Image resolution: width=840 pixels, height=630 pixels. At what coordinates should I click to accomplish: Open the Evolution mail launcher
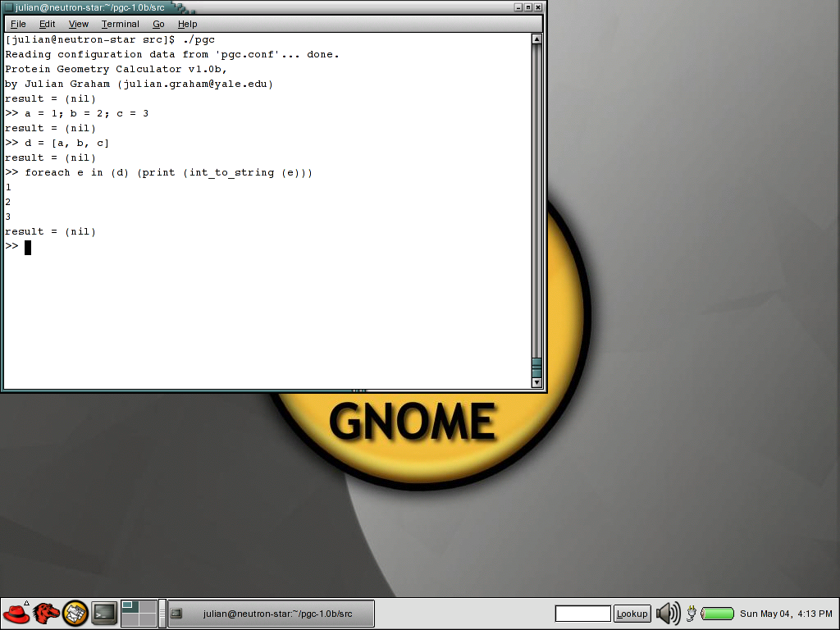[75, 614]
